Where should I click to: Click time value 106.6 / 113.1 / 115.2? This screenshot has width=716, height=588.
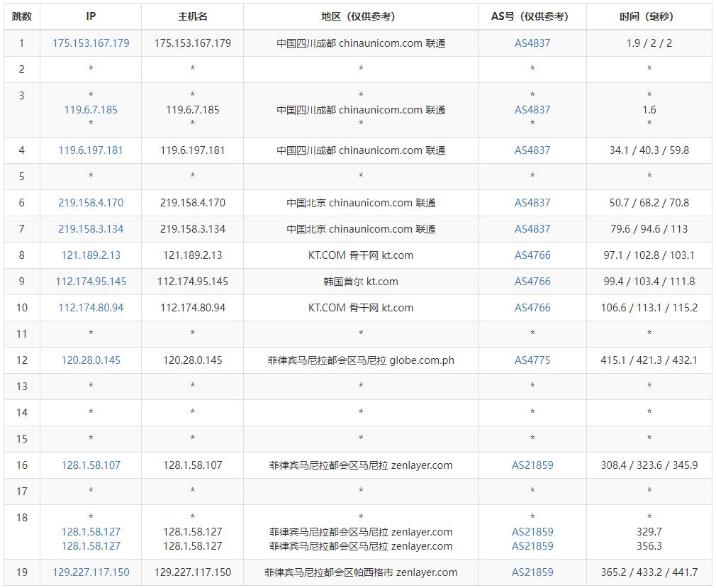coord(649,308)
